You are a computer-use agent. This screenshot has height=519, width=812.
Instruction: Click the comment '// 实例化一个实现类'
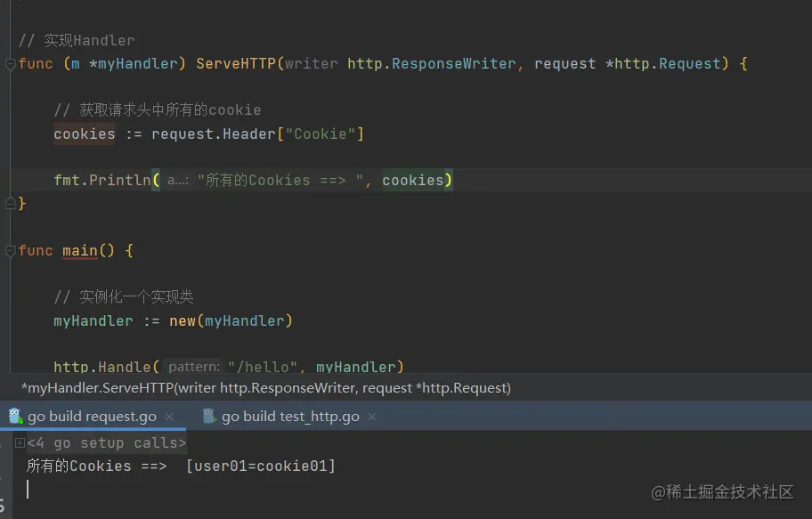coord(123,296)
